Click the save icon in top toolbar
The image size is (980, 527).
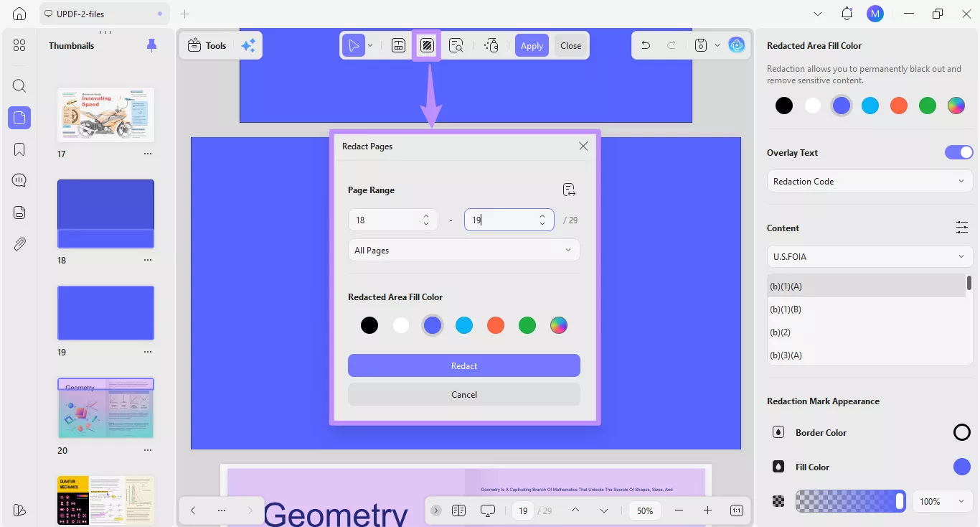701,45
